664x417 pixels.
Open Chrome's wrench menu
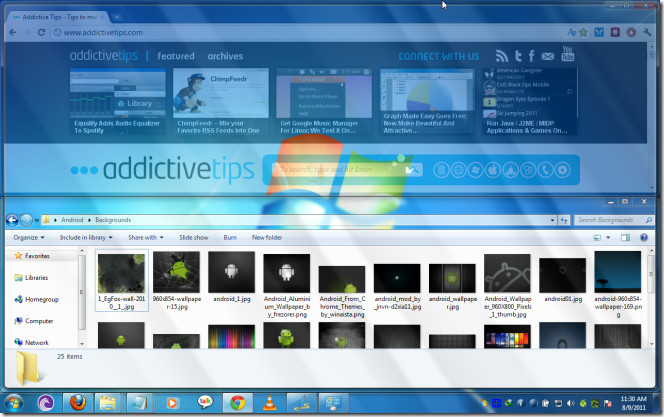click(x=647, y=32)
